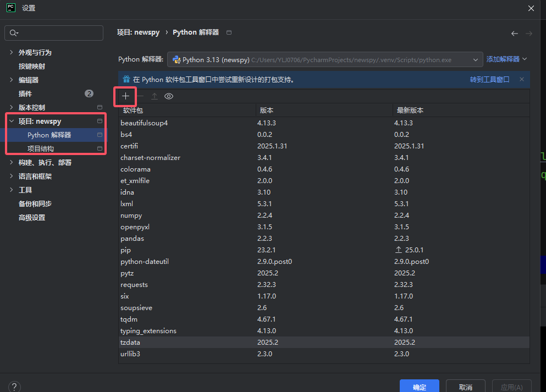
Task: Open the 添加解释器 dropdown link
Action: click(x=506, y=59)
